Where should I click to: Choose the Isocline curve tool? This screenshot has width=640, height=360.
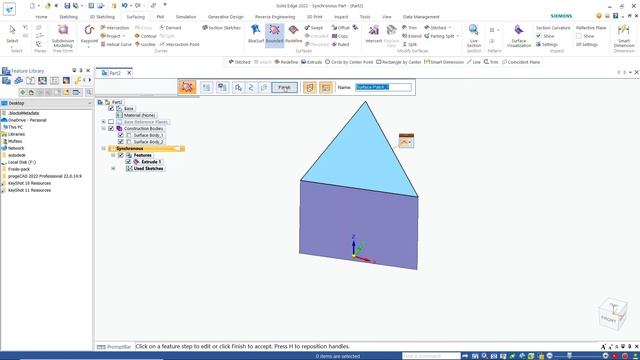[145, 44]
